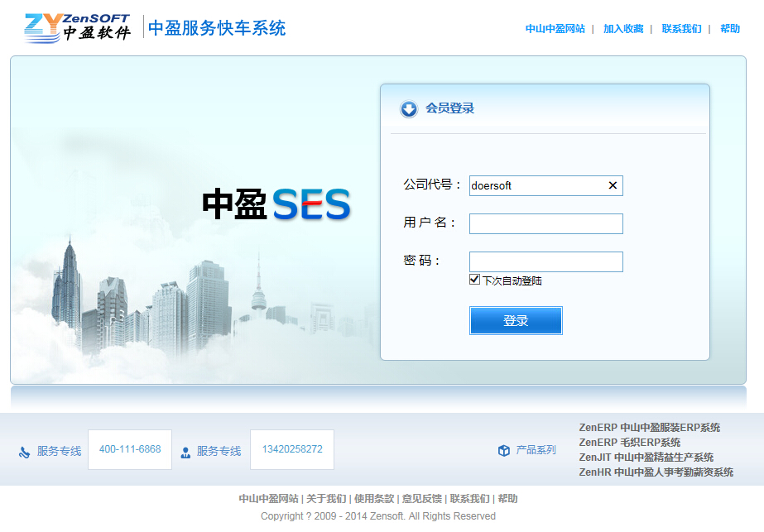Open the 中山中盈网站 link in header
The height and width of the screenshot is (532, 764).
555,29
